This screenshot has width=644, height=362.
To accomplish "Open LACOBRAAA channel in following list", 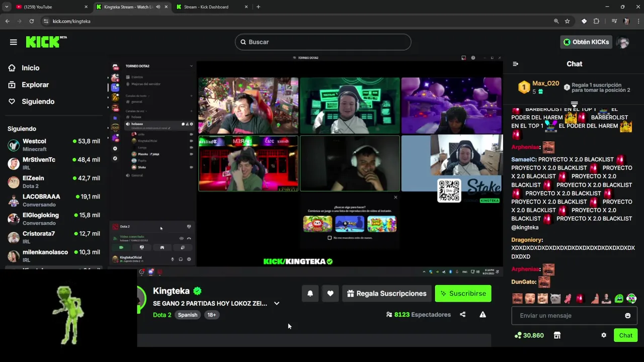I will point(54,200).
